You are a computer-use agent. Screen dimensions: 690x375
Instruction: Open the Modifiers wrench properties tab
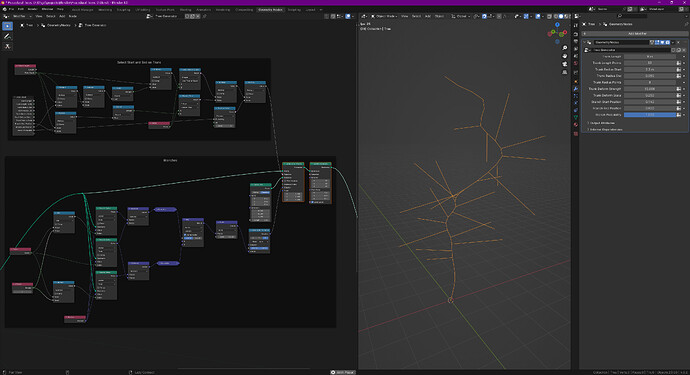click(576, 88)
